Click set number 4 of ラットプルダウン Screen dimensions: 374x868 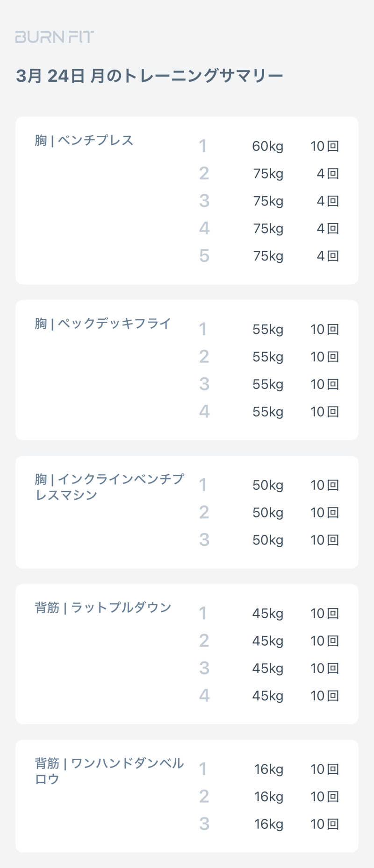click(x=204, y=696)
